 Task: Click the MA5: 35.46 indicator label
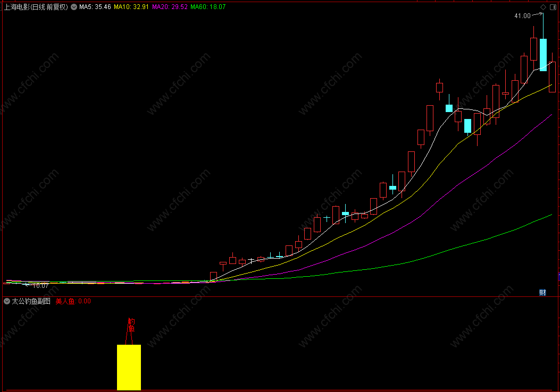coord(95,7)
